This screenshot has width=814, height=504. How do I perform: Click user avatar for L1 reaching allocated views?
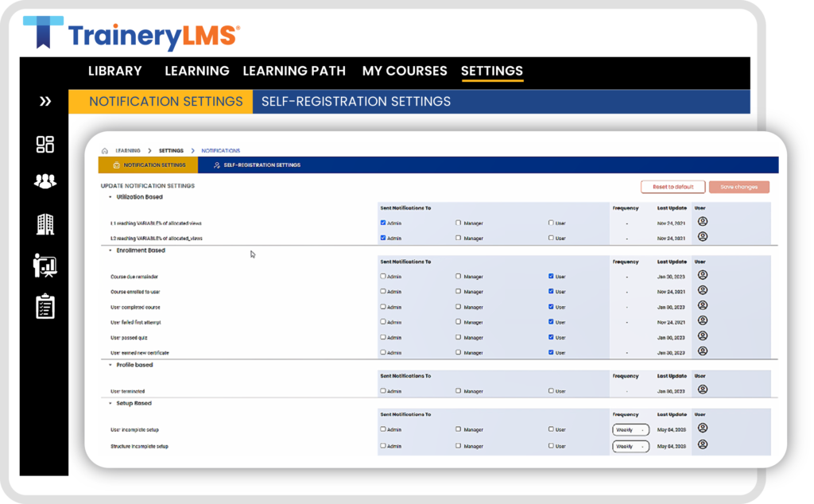(x=703, y=222)
